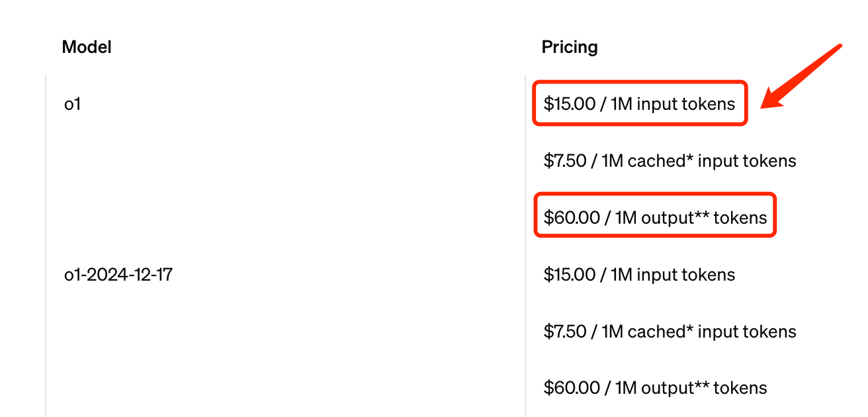Click o1's highlighted $60.00 output tokens price
Image resolution: width=868 pixels, height=417 pixels.
coord(655,218)
